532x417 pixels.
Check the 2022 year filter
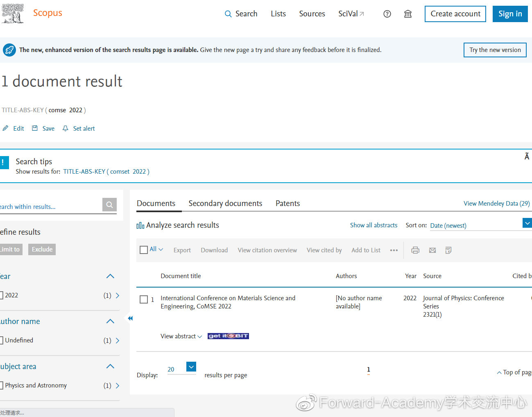2,295
